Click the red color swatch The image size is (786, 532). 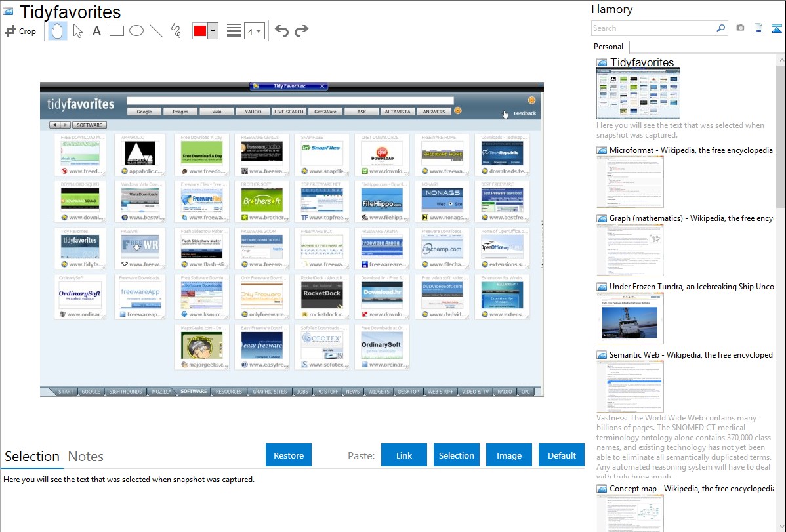click(200, 31)
